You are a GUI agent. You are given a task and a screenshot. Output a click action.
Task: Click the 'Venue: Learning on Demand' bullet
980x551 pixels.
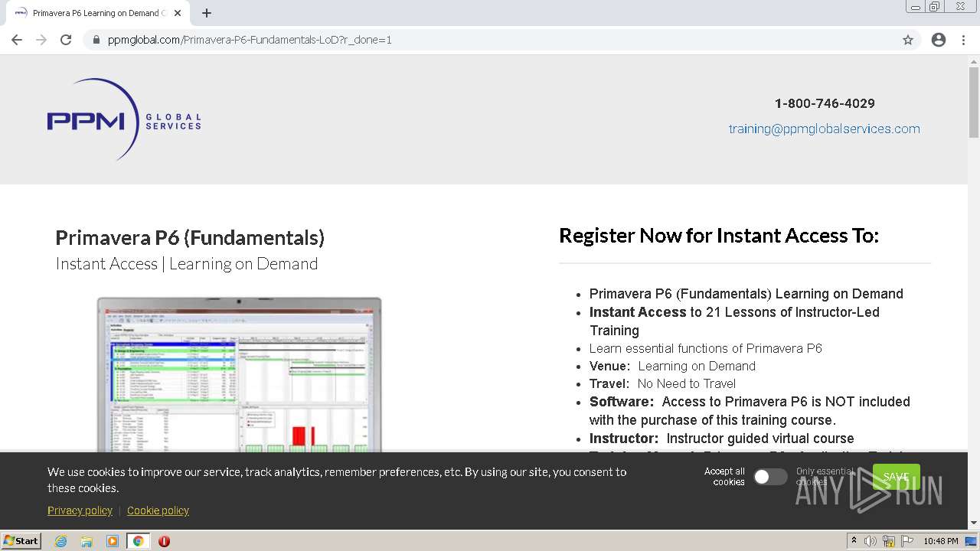click(x=672, y=366)
